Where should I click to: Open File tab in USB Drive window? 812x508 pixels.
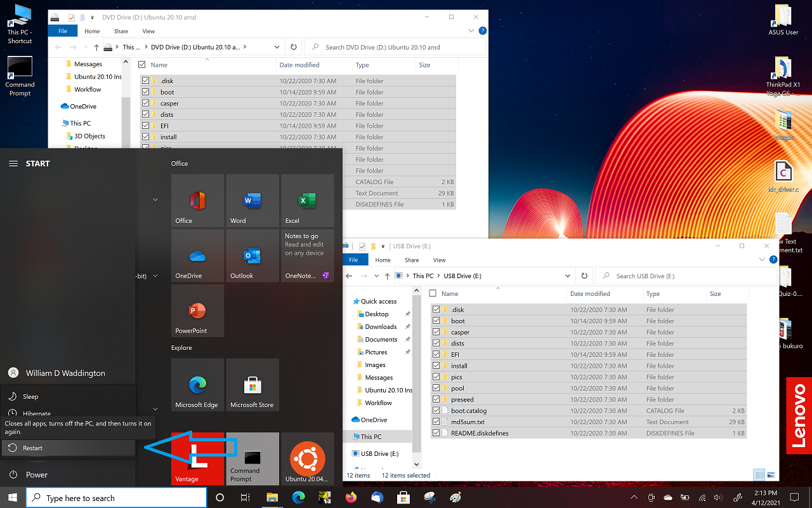pyautogui.click(x=353, y=260)
